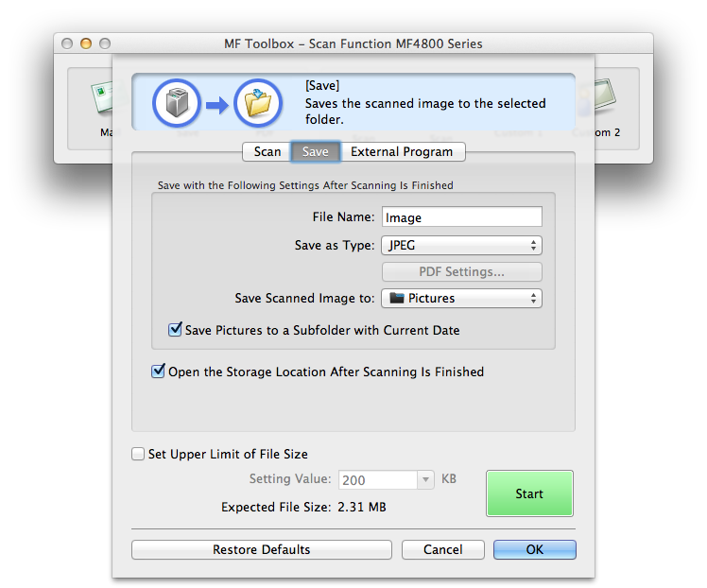This screenshot has height=588, width=707.
Task: Cancel the scan settings dialog
Action: (x=442, y=549)
